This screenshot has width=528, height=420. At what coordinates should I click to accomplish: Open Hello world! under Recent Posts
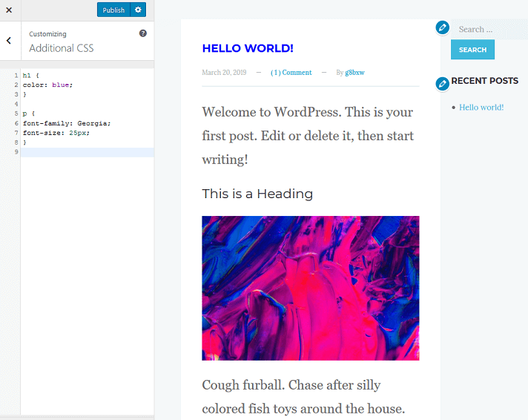tap(481, 108)
